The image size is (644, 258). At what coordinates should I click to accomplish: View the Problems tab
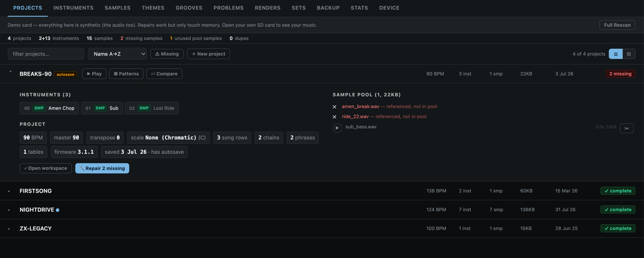(x=229, y=8)
